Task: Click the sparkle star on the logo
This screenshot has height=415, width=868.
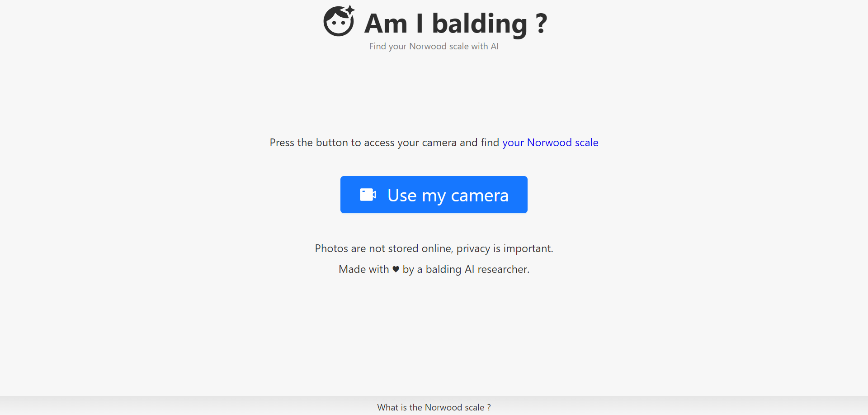Action: [350, 10]
